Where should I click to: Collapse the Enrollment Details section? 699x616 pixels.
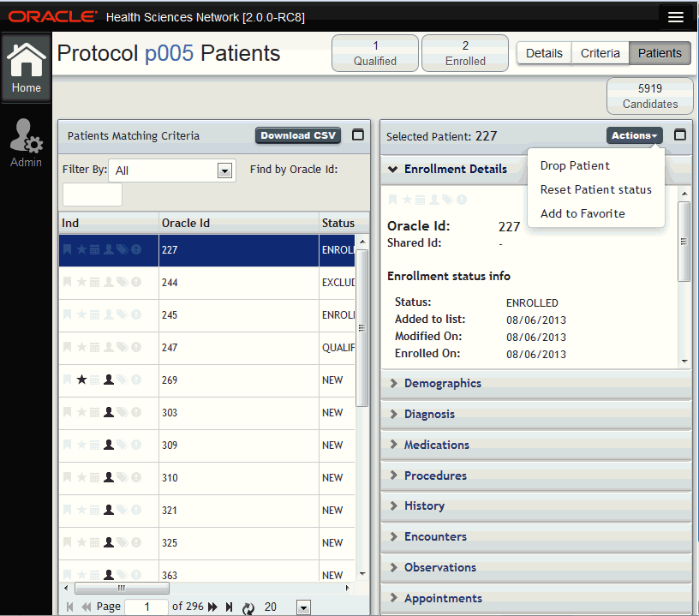[x=392, y=170]
